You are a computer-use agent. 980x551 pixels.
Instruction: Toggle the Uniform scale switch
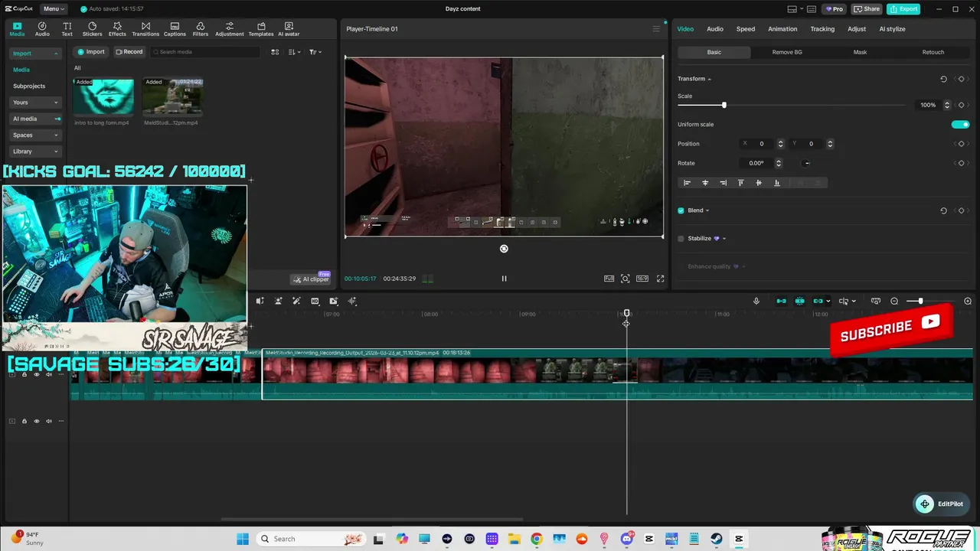click(960, 124)
